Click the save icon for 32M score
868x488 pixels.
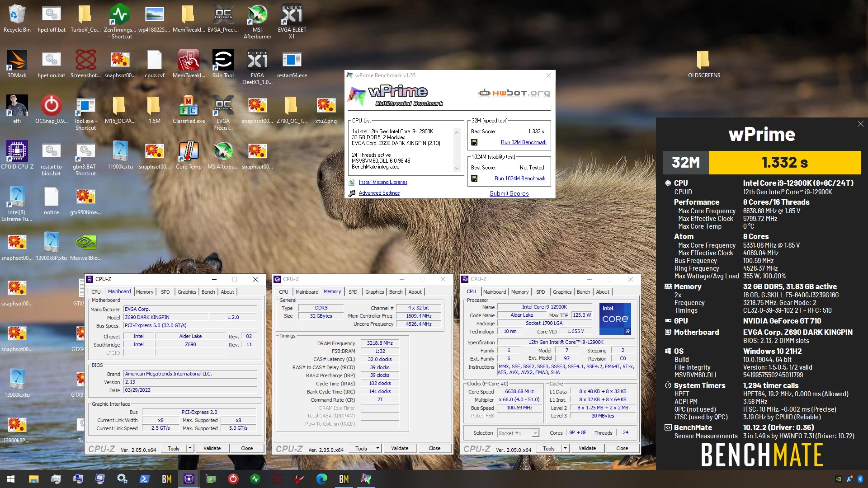point(474,142)
